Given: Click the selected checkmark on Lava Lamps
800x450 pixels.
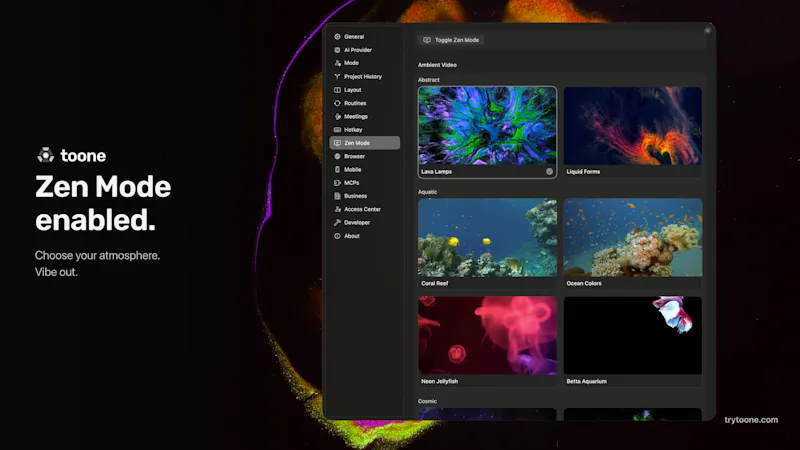Looking at the screenshot, I should pos(549,171).
